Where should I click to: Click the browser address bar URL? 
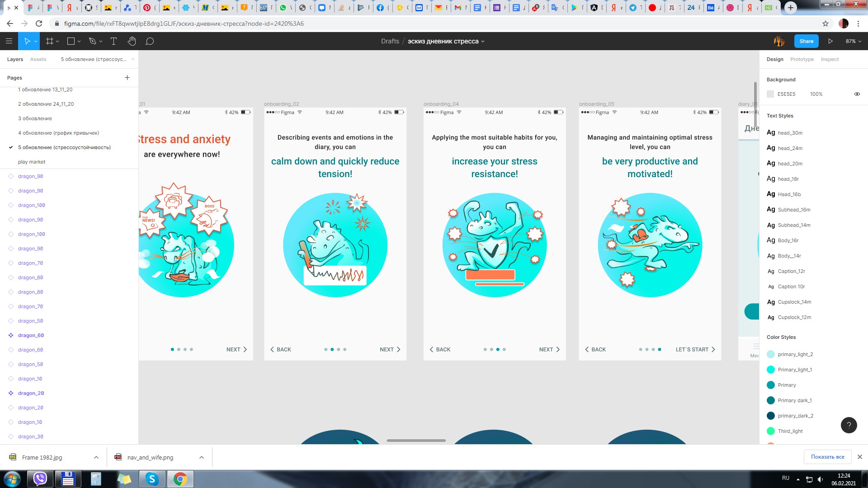point(184,23)
